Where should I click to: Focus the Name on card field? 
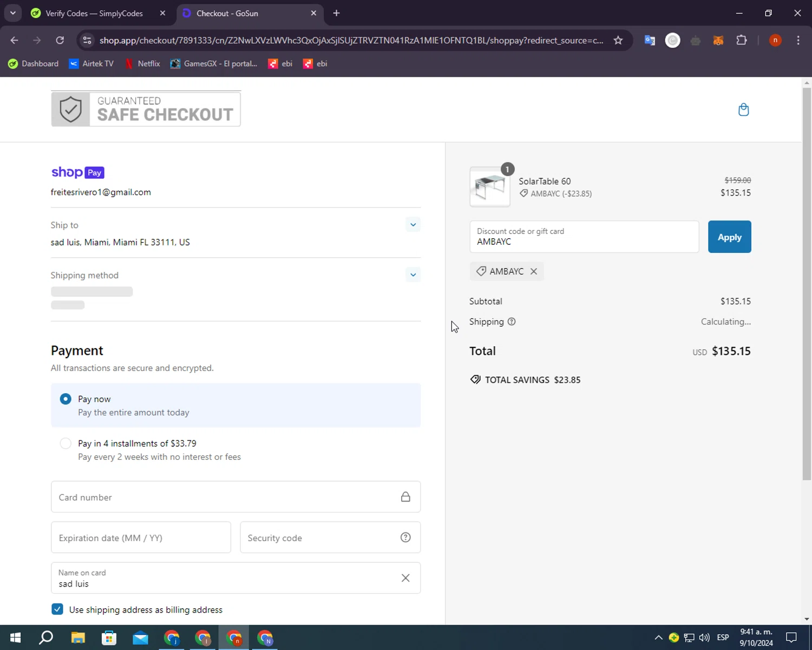coord(235,578)
